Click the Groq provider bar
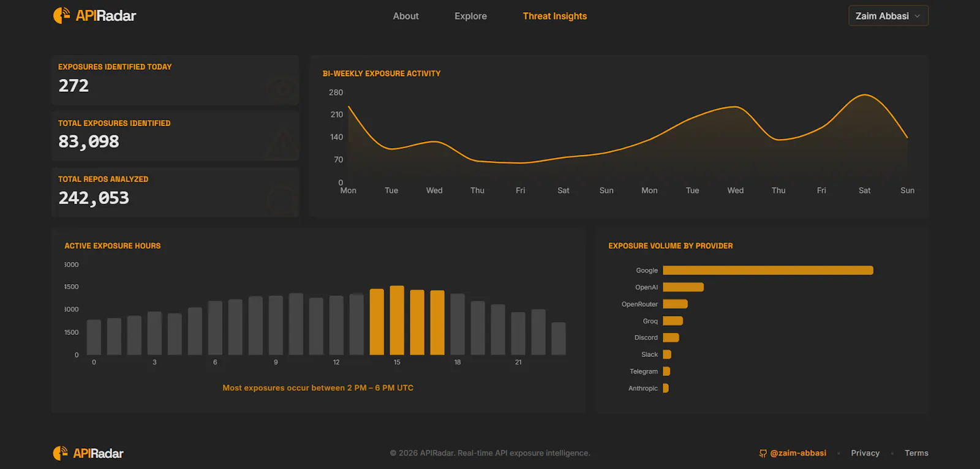The height and width of the screenshot is (469, 980). tap(673, 321)
